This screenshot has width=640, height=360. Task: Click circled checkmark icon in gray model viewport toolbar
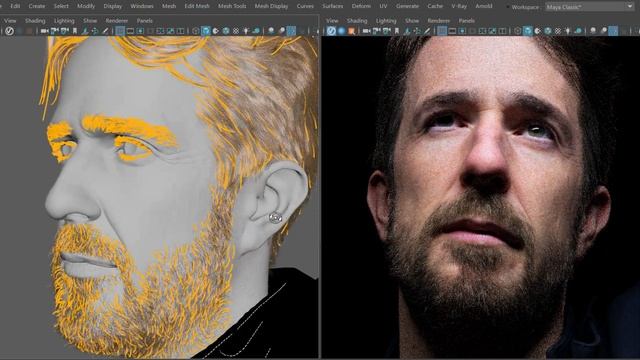point(9,31)
